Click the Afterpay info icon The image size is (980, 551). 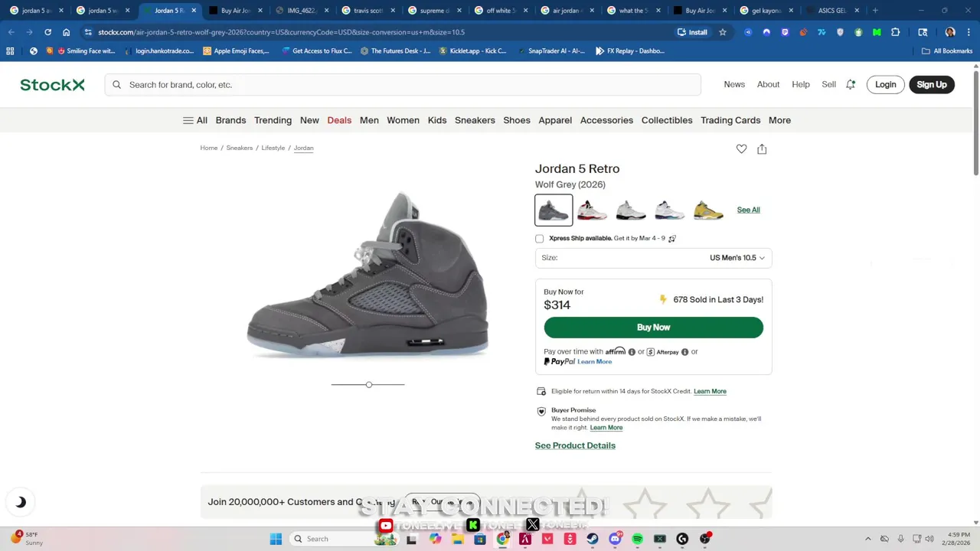pos(684,352)
